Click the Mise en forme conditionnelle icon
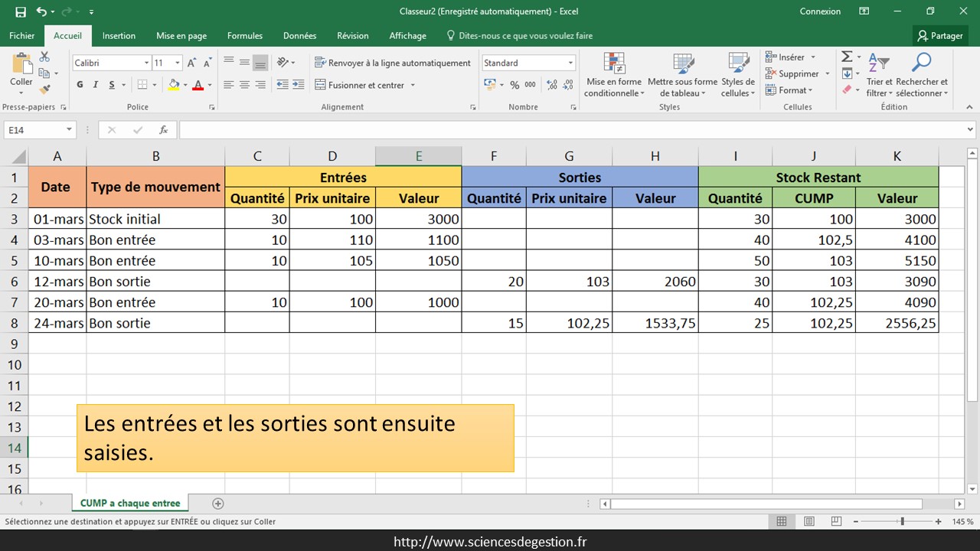 [613, 64]
